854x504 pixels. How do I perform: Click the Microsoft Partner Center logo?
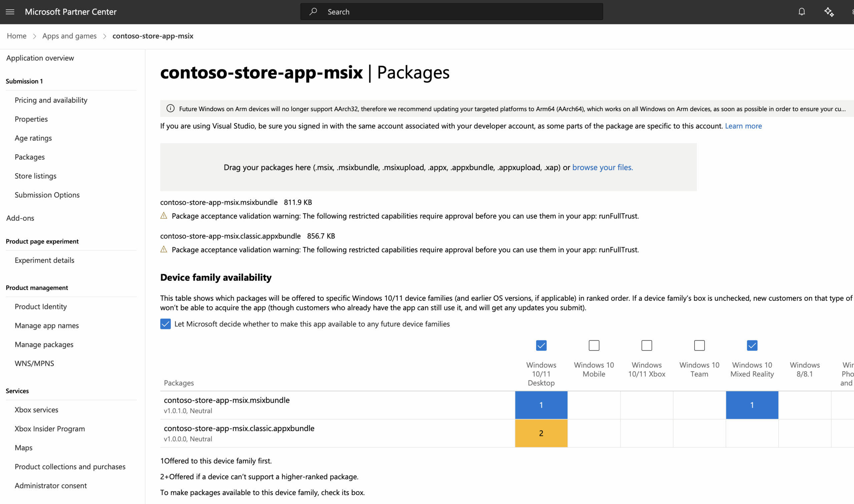70,12
